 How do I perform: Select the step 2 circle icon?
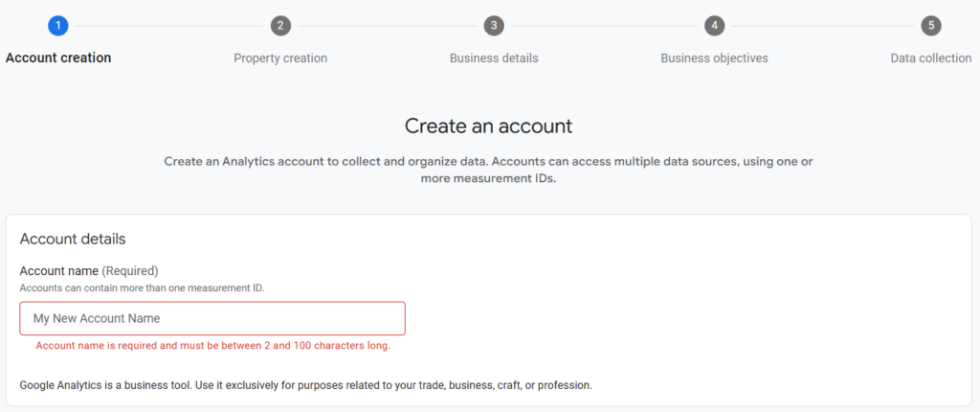(x=280, y=26)
